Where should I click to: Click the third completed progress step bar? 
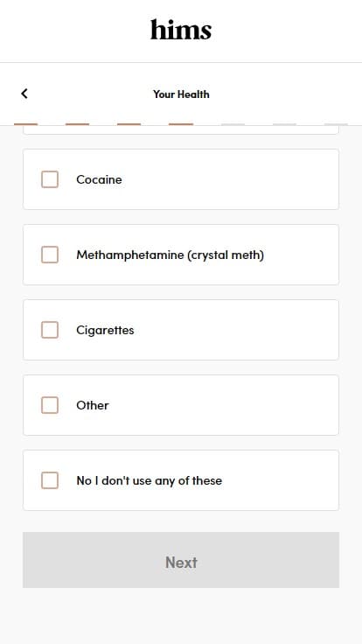coord(129,124)
